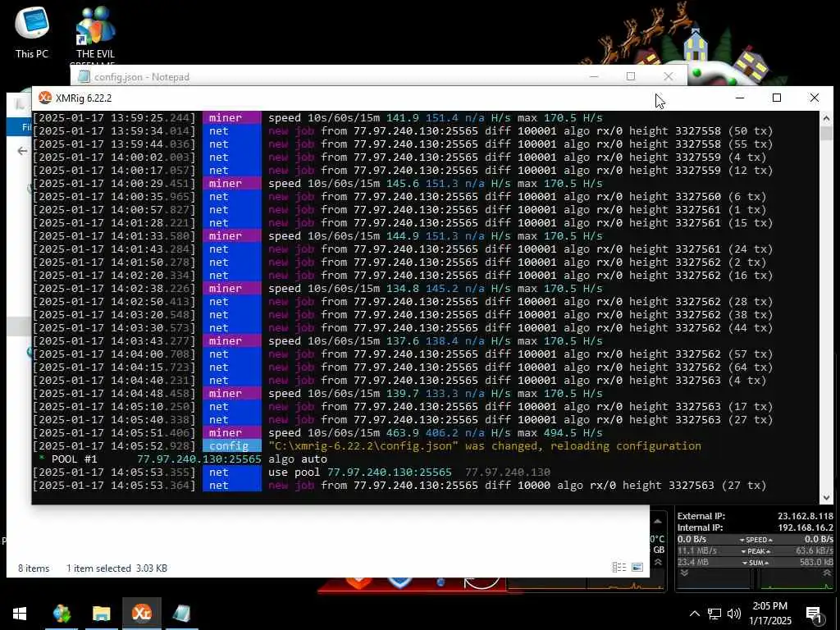Click double-chevron on temperature gadget beside GB
The width and height of the screenshot is (840, 630).
[658, 562]
